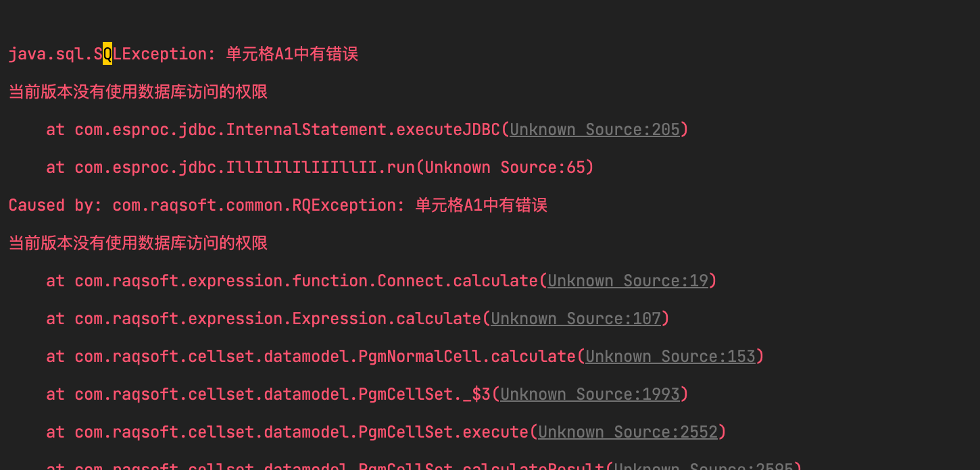Click the highlighted Q in SQLException
This screenshot has height=470, width=980.
tap(107, 54)
